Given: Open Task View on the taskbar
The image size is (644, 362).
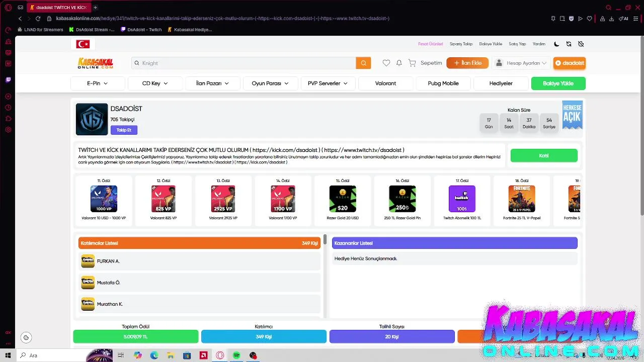Looking at the screenshot, I should (x=121, y=355).
